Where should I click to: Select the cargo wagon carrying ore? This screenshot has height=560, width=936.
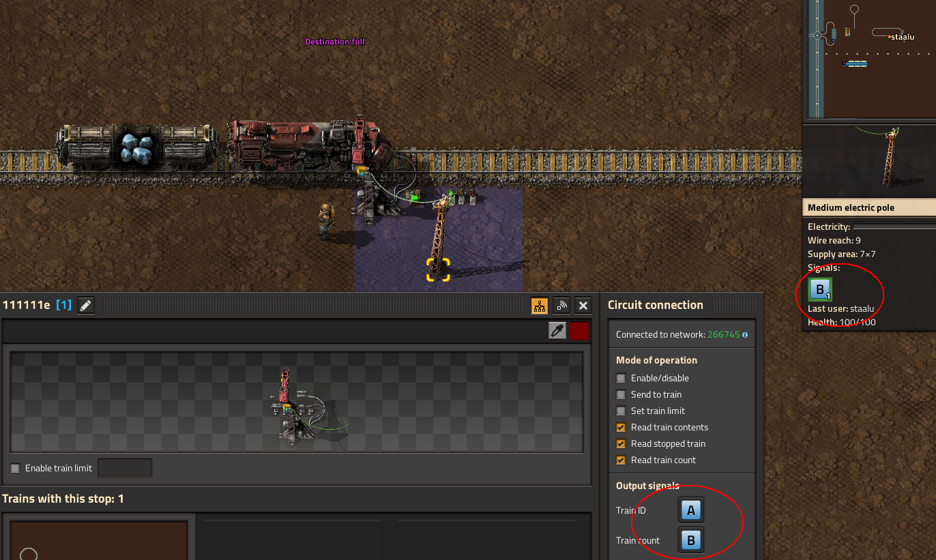click(x=137, y=146)
